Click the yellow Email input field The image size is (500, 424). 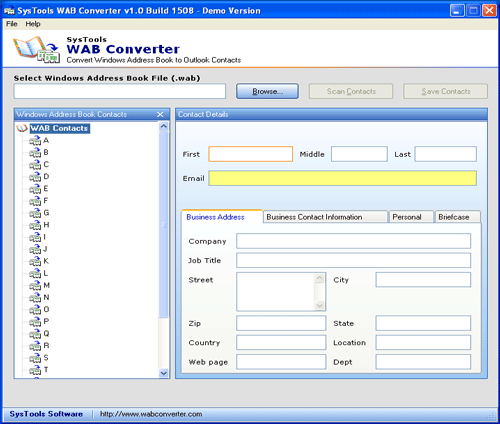pos(342,178)
